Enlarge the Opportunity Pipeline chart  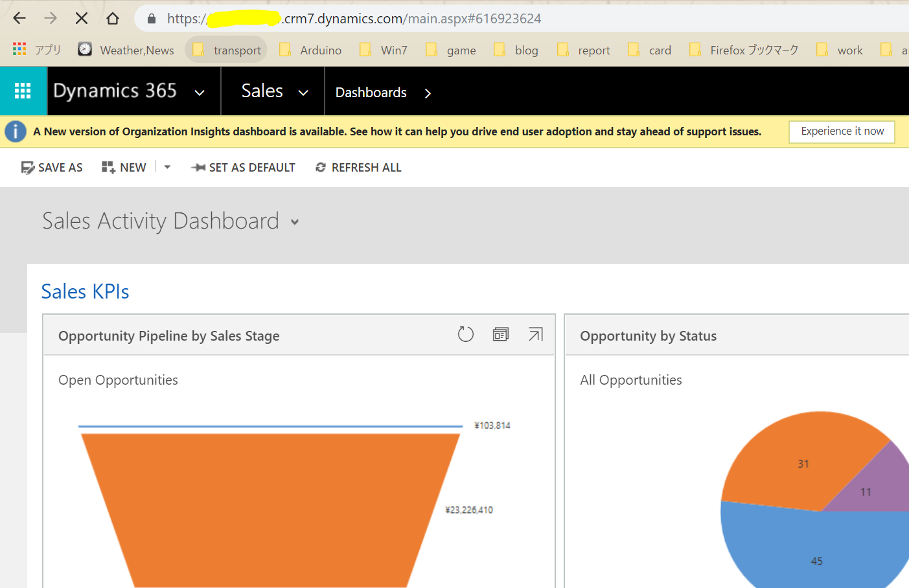tap(535, 334)
